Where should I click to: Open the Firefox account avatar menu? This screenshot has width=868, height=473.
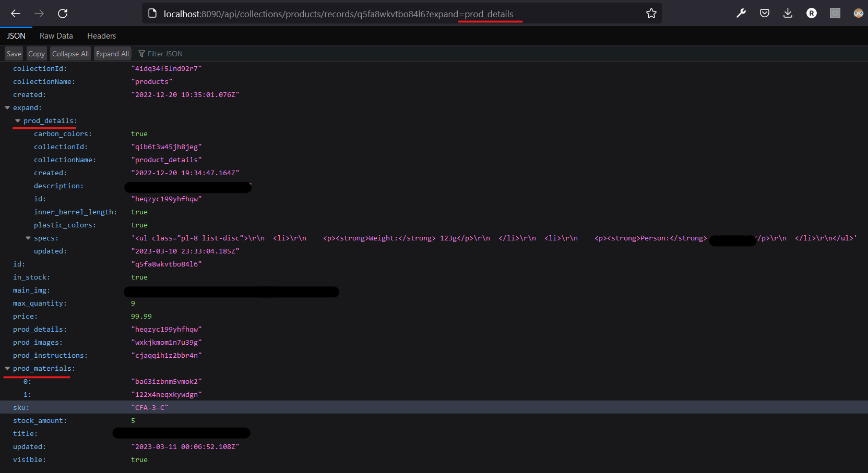point(858,13)
